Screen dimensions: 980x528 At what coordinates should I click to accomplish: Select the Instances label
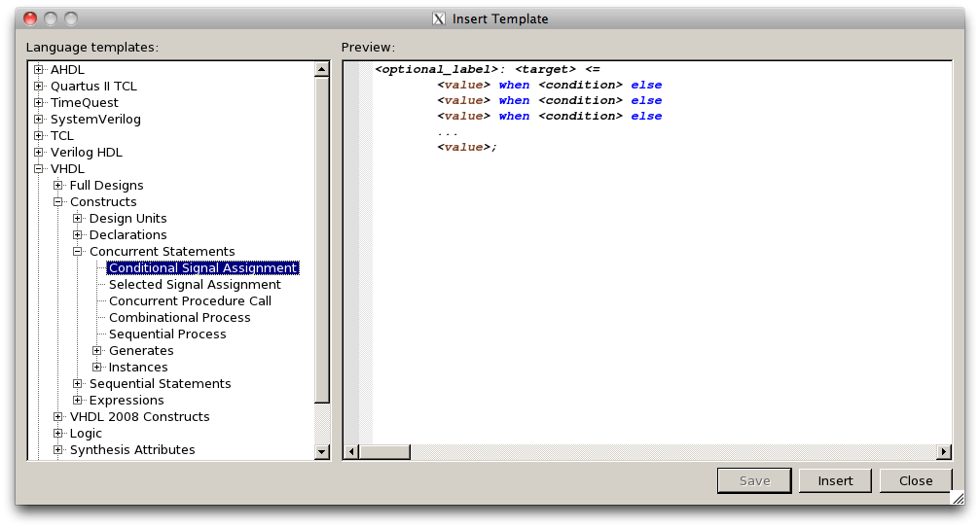coord(138,367)
